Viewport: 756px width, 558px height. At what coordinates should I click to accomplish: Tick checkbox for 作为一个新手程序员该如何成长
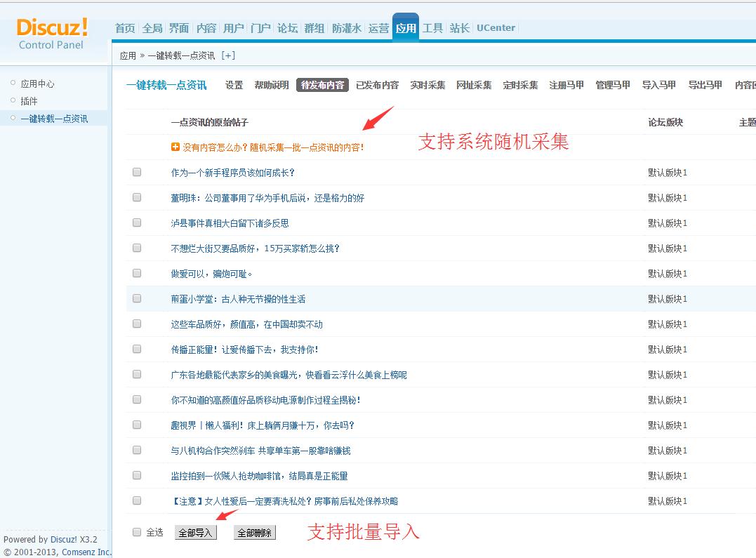point(137,172)
